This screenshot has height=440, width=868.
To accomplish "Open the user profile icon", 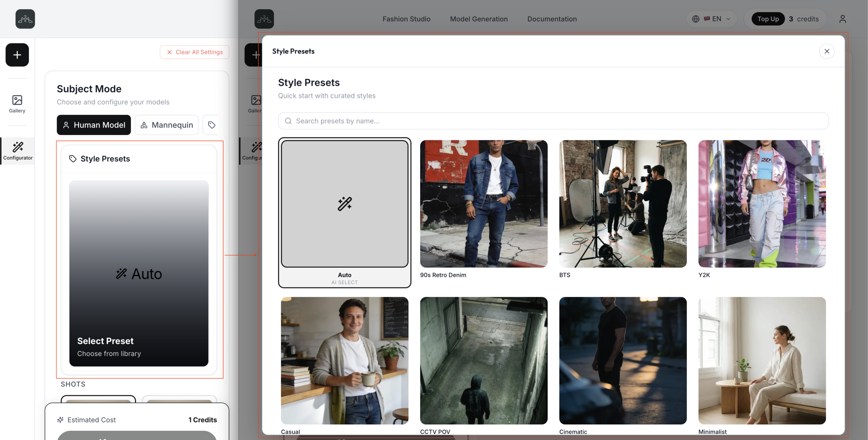I will click(x=843, y=19).
